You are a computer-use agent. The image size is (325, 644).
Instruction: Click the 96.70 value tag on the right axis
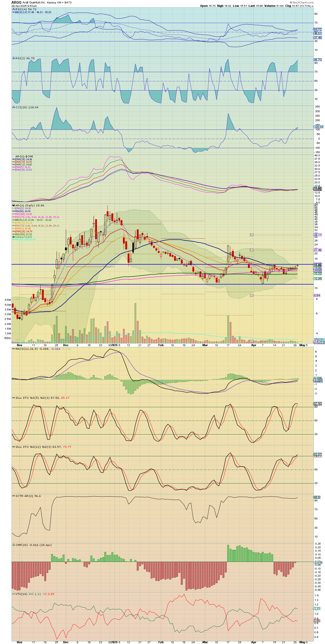[x=318, y=60]
